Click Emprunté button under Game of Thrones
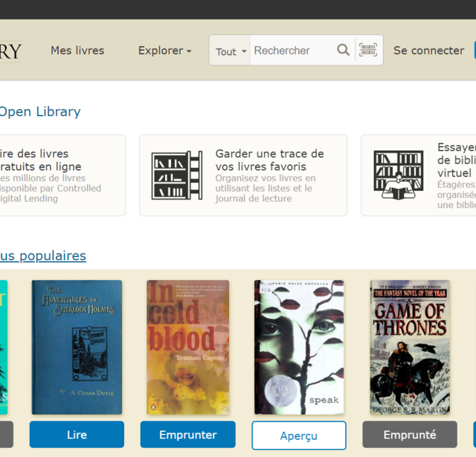The height and width of the screenshot is (457, 476). coord(410,434)
